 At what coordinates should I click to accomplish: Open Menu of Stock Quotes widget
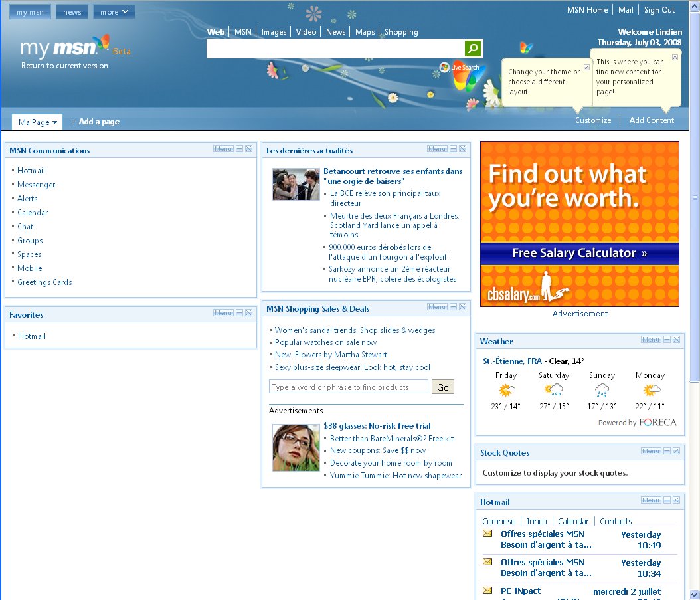coord(651,451)
